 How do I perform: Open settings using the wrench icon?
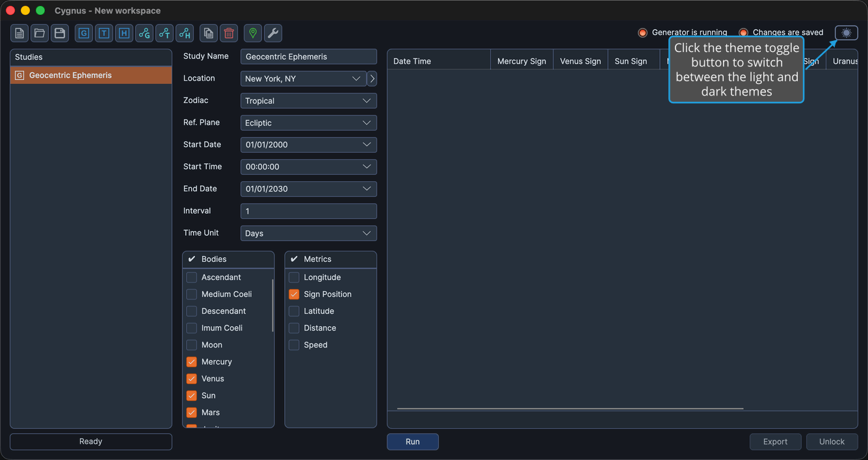[x=273, y=33]
